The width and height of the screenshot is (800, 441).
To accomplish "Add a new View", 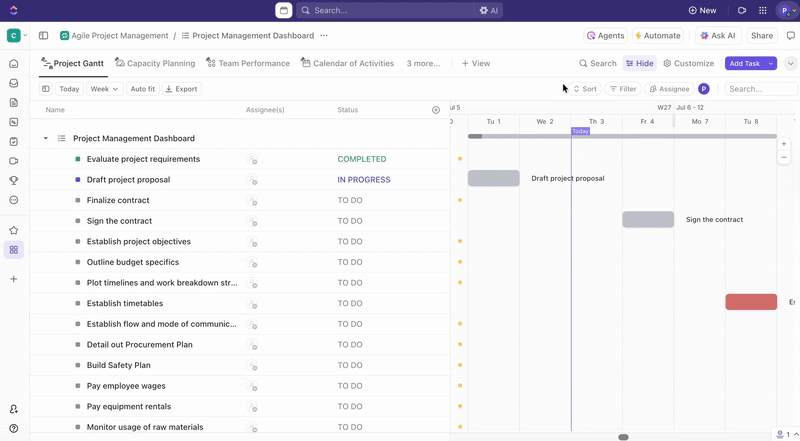I will pyautogui.click(x=476, y=63).
